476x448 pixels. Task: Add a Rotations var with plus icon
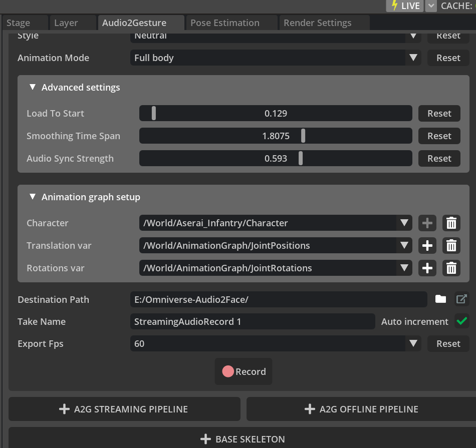coord(427,268)
